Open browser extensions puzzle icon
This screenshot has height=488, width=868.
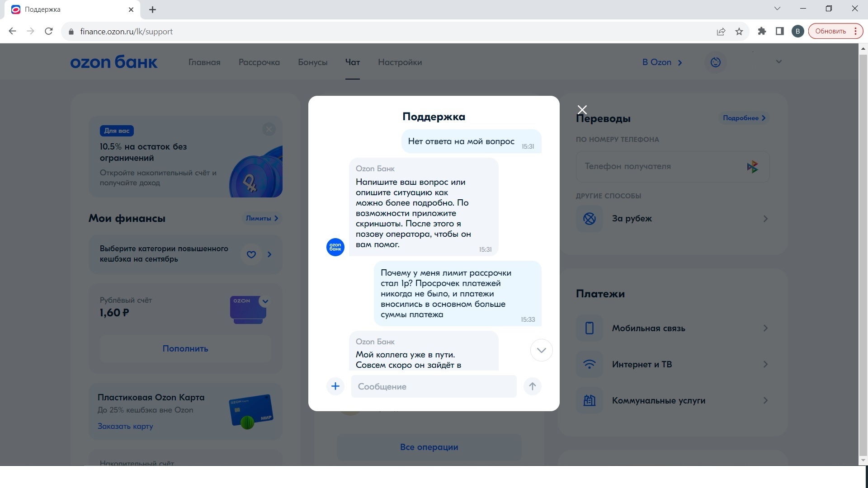point(762,31)
